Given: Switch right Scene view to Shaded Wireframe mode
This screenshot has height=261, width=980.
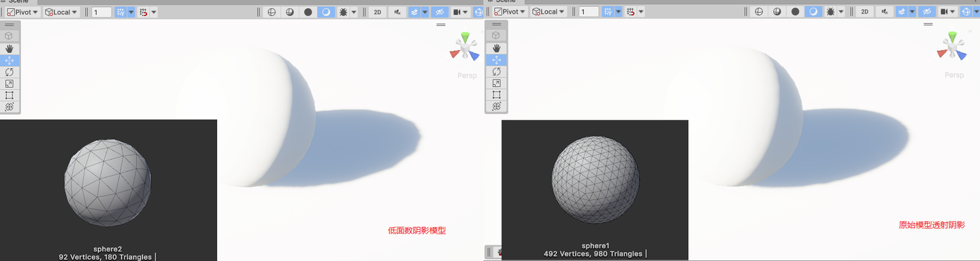Looking at the screenshot, I should [777, 12].
